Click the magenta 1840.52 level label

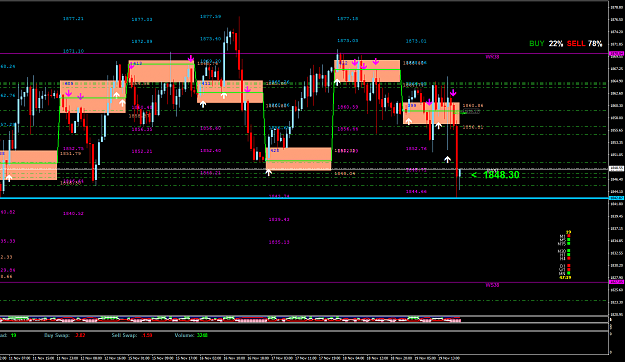73,214
